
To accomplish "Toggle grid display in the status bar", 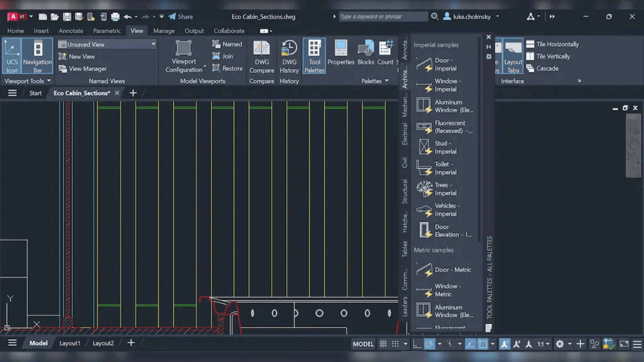I will point(383,344).
